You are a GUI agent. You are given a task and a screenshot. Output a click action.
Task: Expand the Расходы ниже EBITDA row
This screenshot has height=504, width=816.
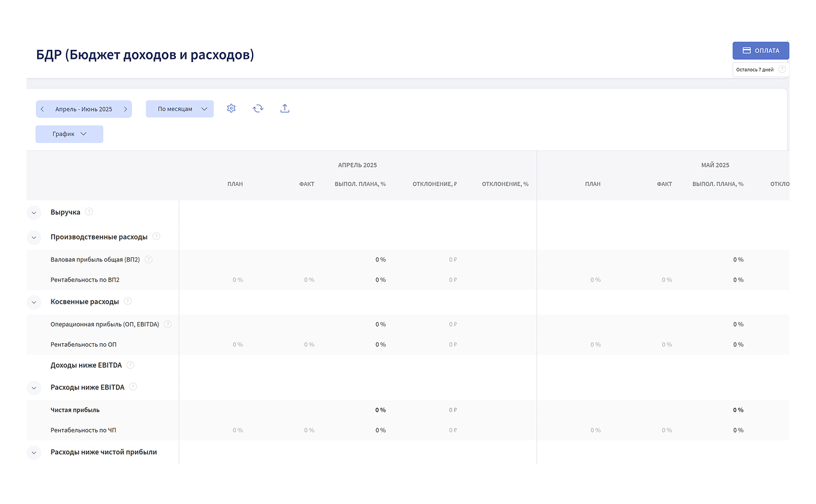click(x=34, y=388)
